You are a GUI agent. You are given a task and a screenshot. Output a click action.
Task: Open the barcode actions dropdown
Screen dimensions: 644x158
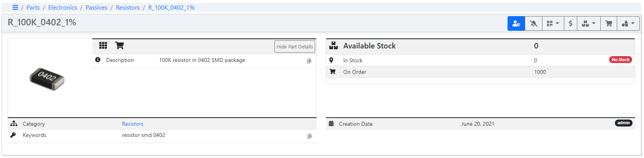553,23
